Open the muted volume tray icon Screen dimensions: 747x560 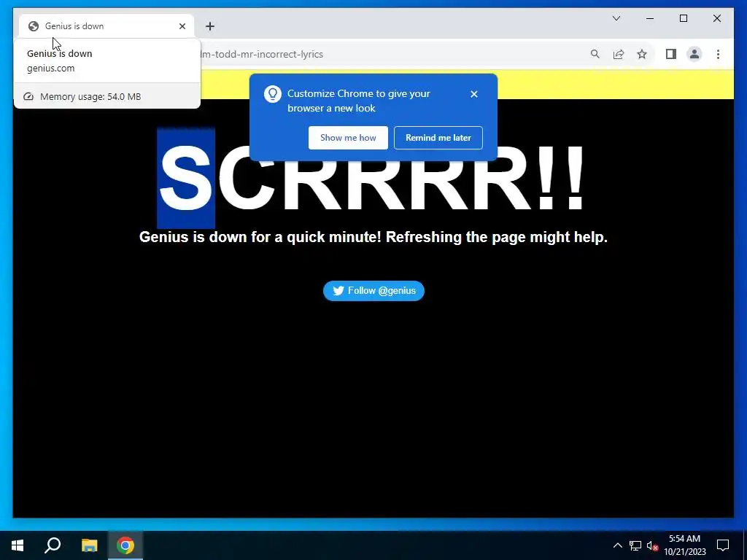coord(652,545)
